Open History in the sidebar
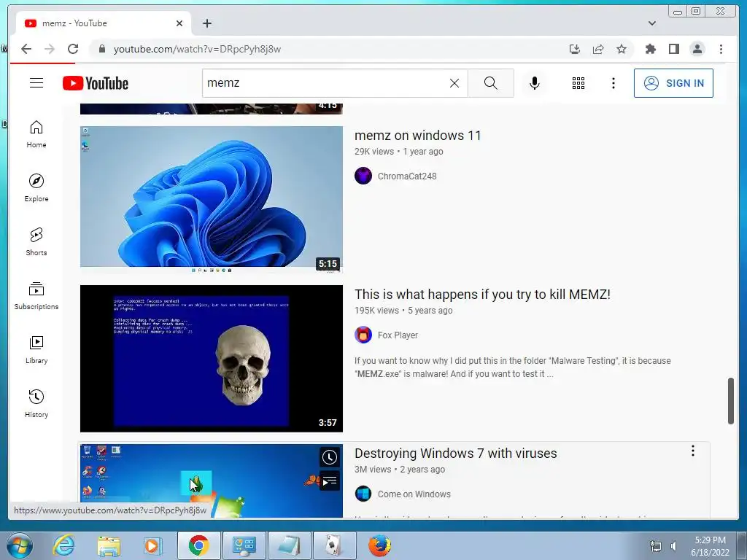The width and height of the screenshot is (747, 560). [36, 404]
